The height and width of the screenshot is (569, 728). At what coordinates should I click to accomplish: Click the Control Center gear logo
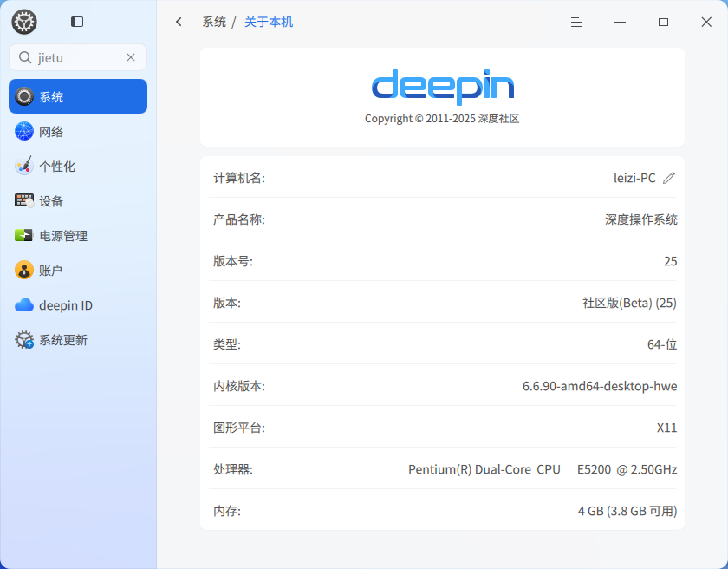click(x=24, y=22)
